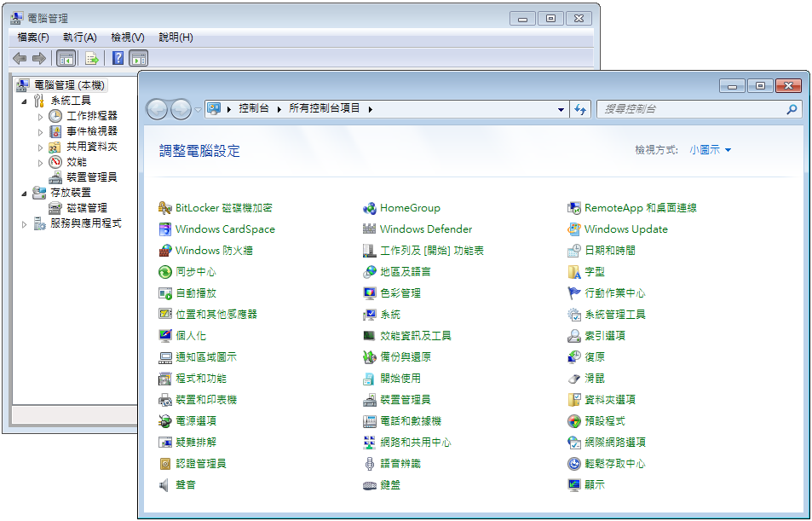The image size is (812, 521).
Task: Open the 滑鼠 mouse icon
Action: click(x=573, y=379)
